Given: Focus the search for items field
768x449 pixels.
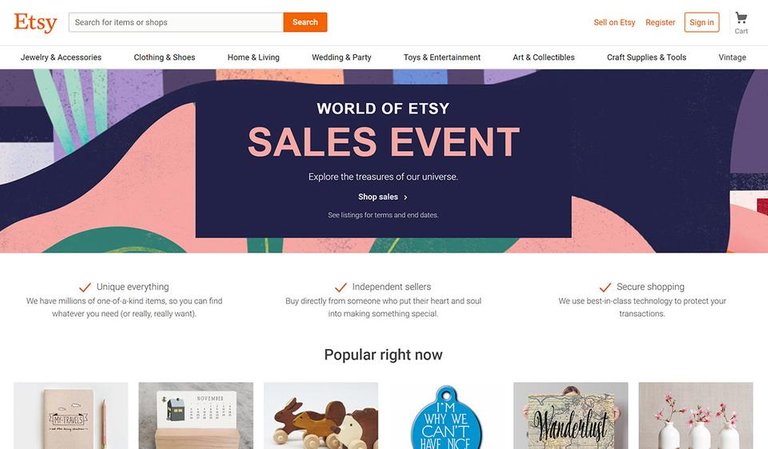Looking at the screenshot, I should tap(176, 22).
